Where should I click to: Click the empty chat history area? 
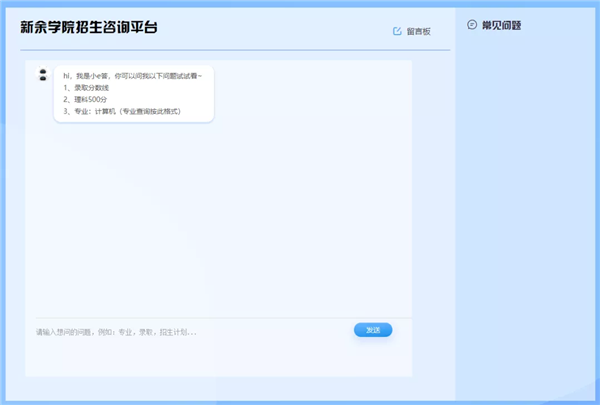[220, 220]
